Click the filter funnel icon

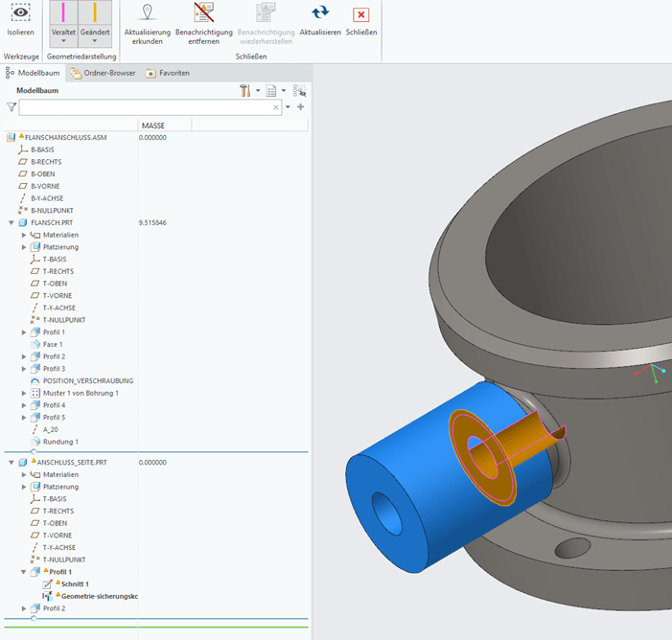tap(12, 107)
